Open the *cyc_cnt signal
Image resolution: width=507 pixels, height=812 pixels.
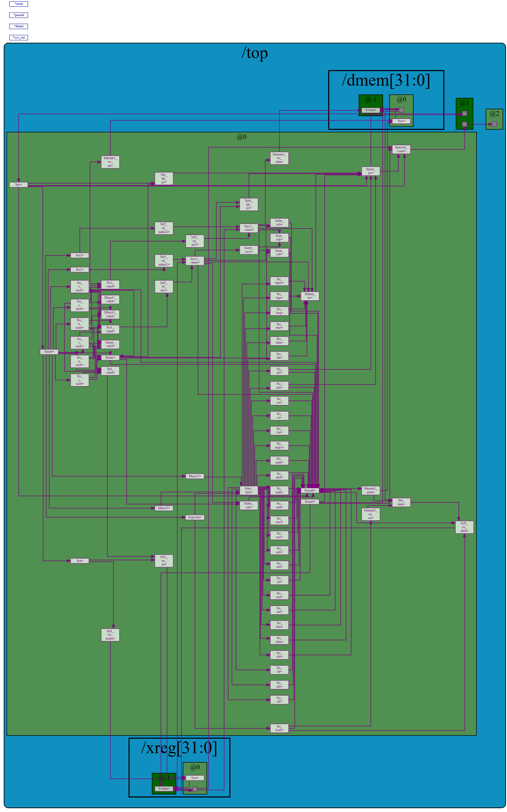click(x=19, y=37)
